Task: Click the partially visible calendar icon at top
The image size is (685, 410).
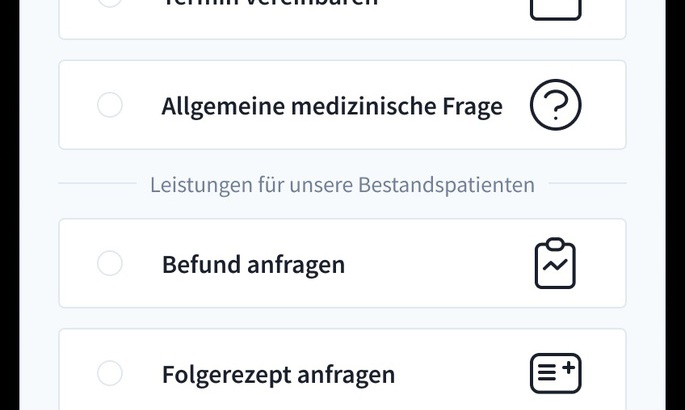Action: (555, 8)
